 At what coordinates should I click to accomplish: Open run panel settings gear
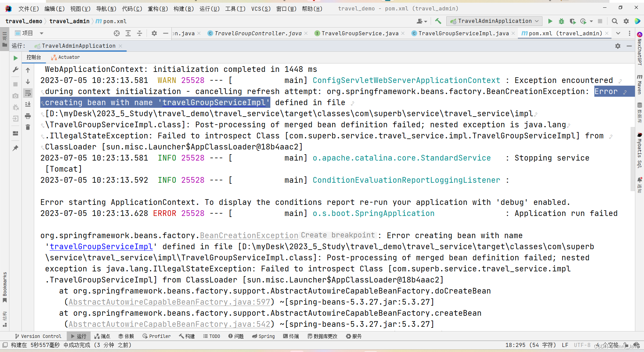click(618, 46)
